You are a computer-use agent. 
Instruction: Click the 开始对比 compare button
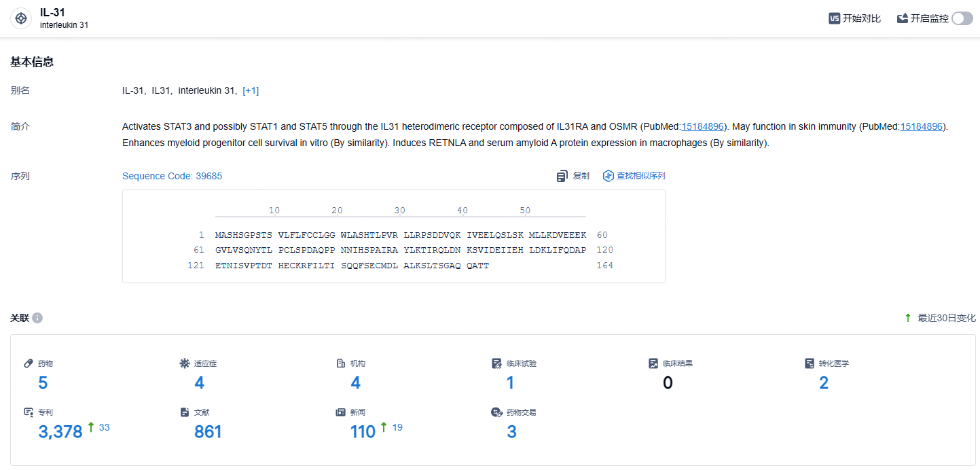click(x=855, y=18)
